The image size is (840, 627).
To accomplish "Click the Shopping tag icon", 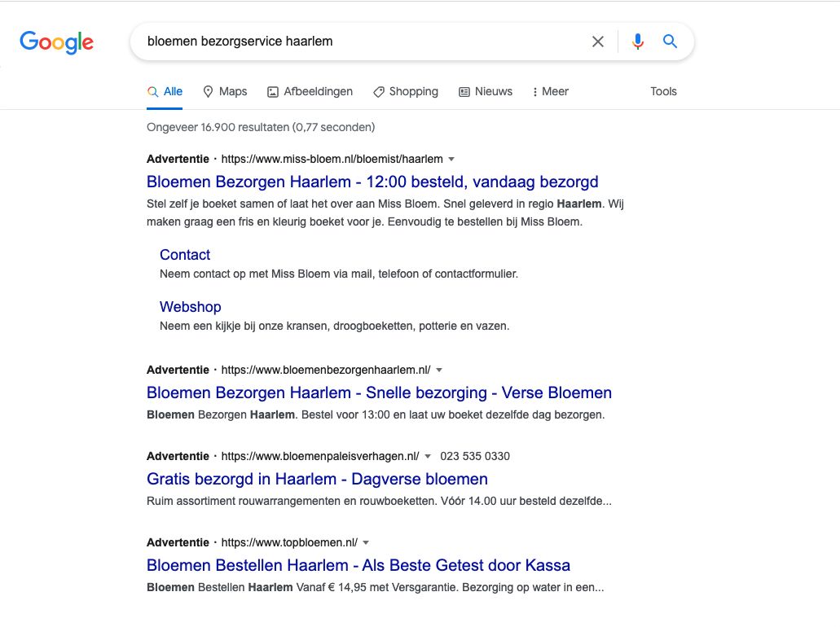I will (x=379, y=92).
